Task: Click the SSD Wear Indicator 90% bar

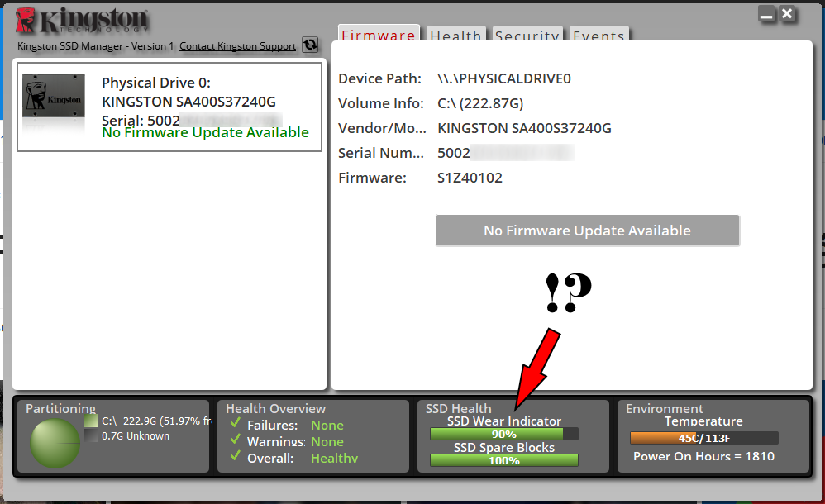Action: click(x=504, y=434)
